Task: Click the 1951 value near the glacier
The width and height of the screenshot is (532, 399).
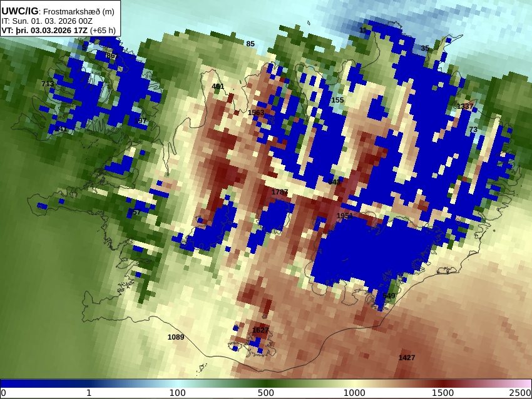Action: 345,216
